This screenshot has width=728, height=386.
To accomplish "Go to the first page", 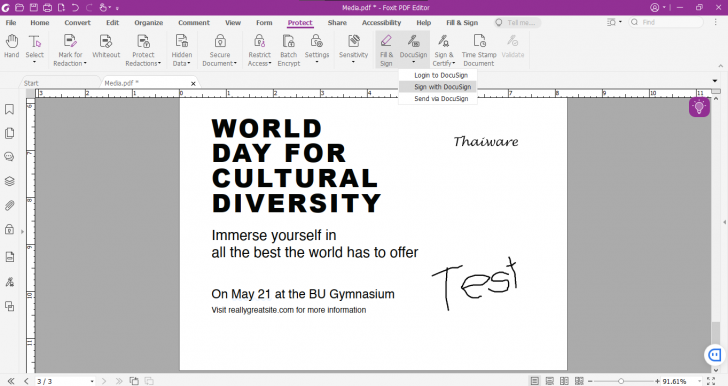I will tap(11, 381).
